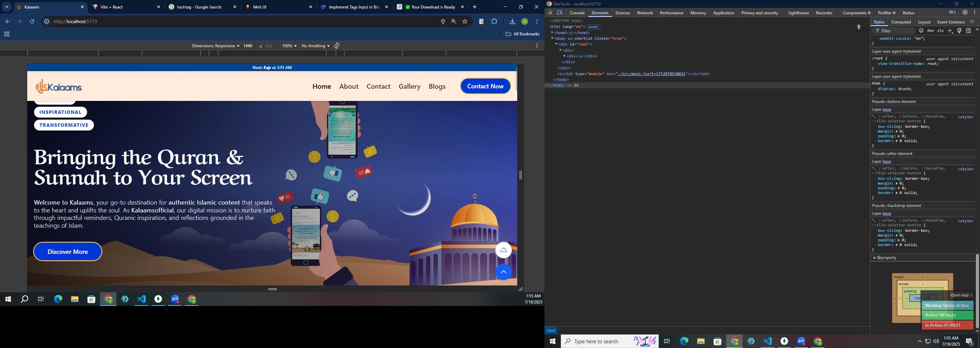Toggle the :hov element state panel
Image resolution: width=980 pixels, height=348 pixels.
coord(931,31)
